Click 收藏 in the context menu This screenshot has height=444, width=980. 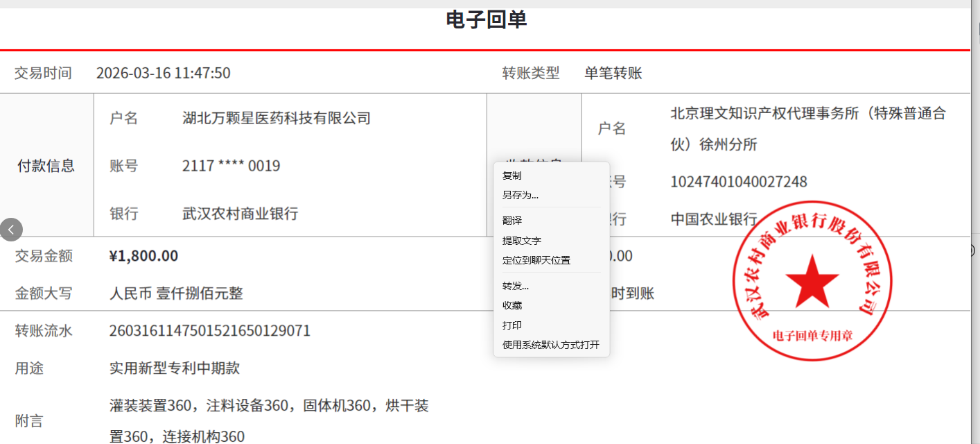pos(512,305)
